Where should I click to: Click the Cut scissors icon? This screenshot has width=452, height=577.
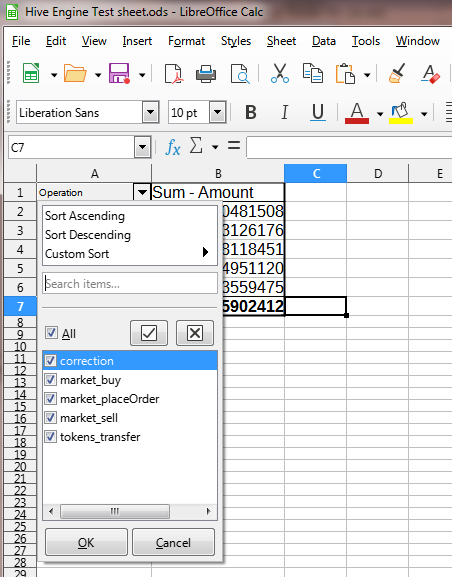[280, 74]
